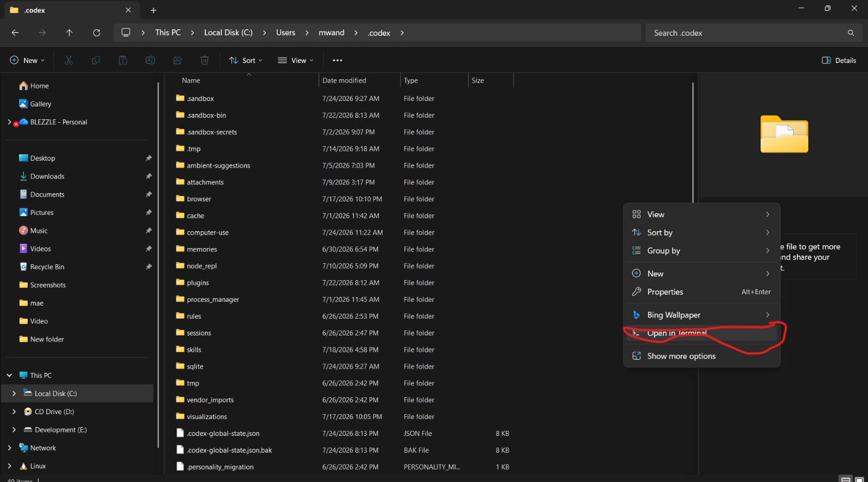868x482 pixels.
Task: Go back to the previous folder
Action: pos(15,33)
